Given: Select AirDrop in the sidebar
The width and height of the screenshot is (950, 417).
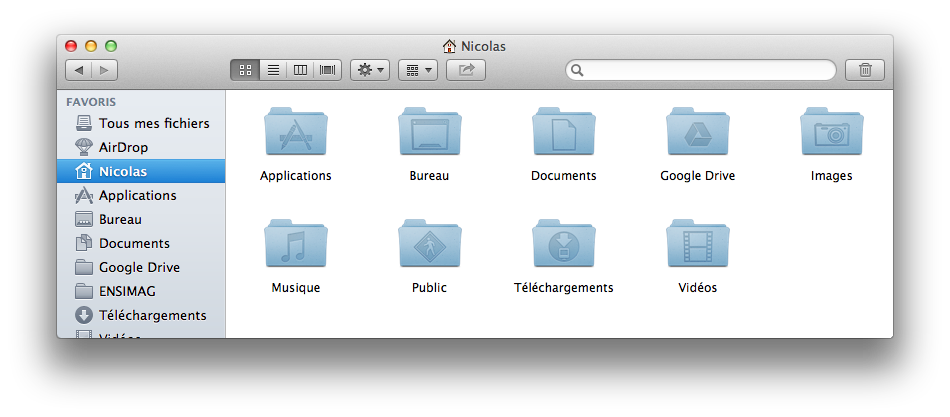Looking at the screenshot, I should 123,148.
